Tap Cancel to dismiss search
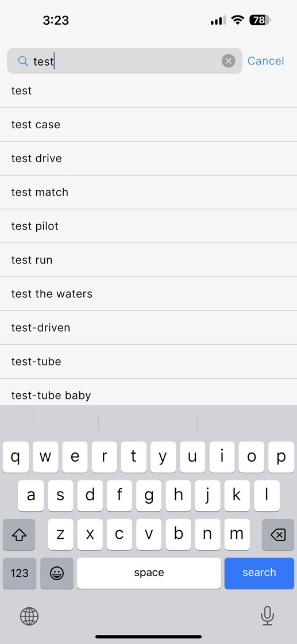 (x=265, y=61)
